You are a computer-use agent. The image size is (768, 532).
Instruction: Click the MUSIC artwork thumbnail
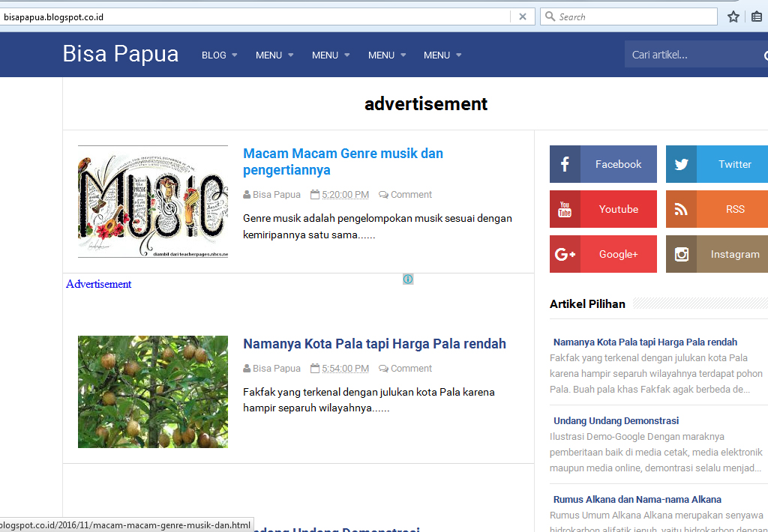point(153,202)
